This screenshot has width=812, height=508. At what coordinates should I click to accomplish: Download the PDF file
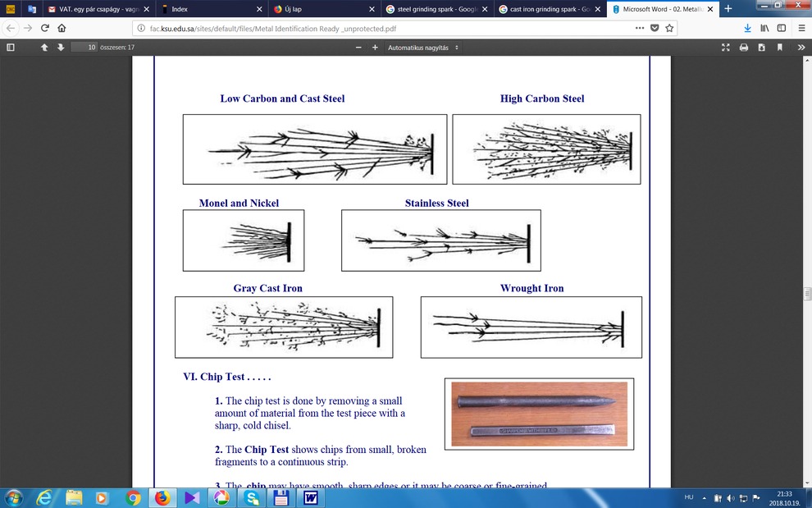pos(762,48)
